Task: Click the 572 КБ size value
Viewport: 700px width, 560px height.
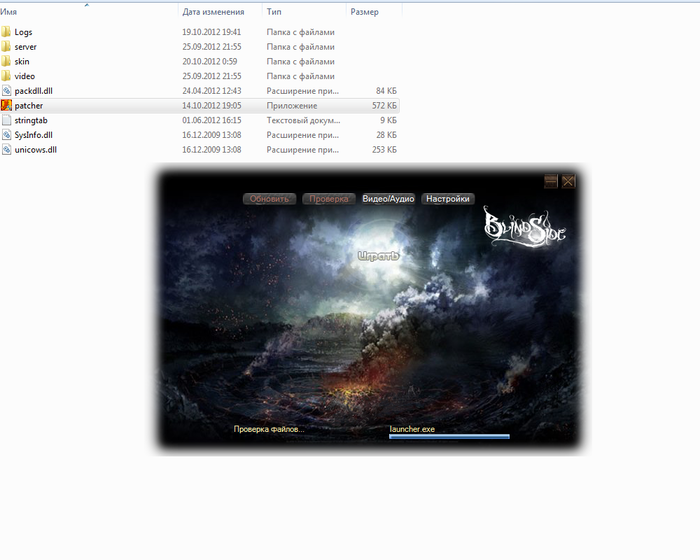Action: (x=384, y=106)
